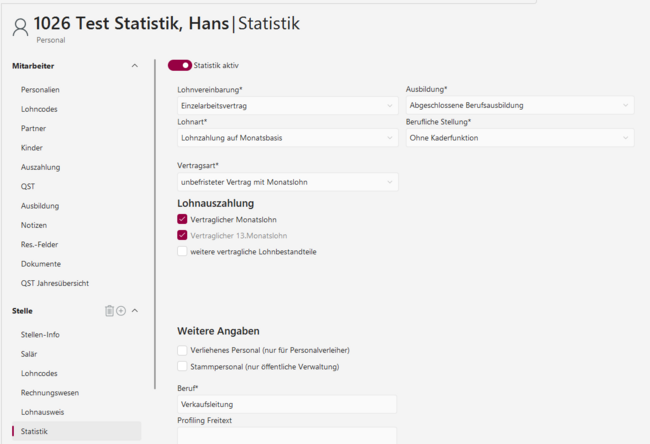650x444 pixels.
Task: Uncheck Vertraglicher Monatslohn checkbox
Action: point(182,219)
